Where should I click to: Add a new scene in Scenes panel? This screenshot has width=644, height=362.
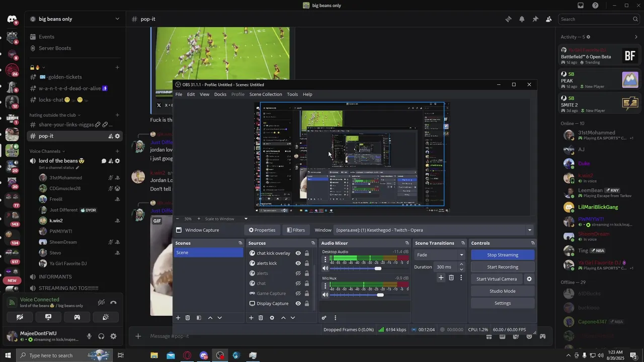click(178, 318)
